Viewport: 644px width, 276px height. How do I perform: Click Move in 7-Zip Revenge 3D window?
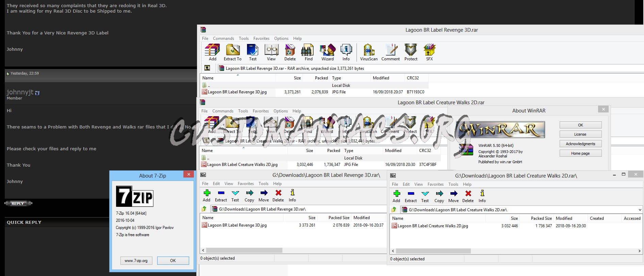point(264,196)
